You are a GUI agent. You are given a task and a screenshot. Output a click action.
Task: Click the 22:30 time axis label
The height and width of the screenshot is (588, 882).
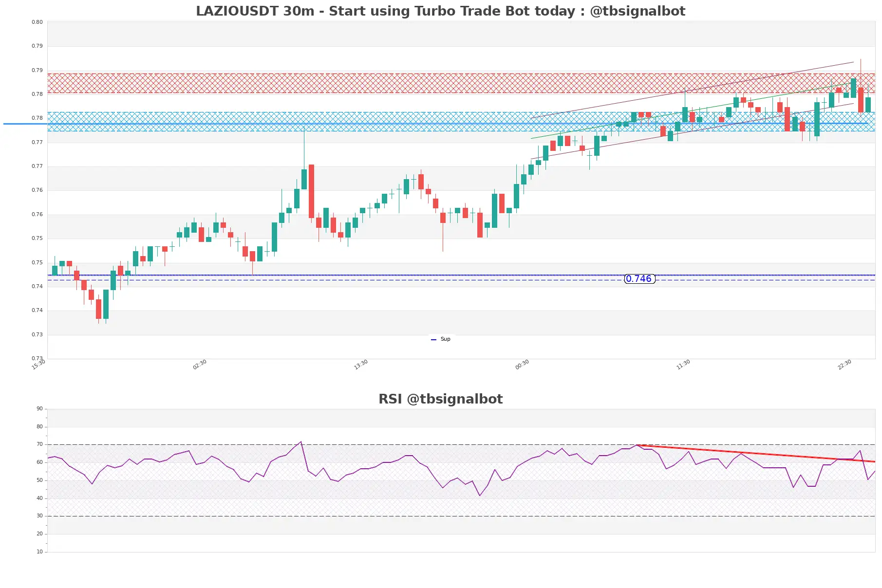pyautogui.click(x=844, y=365)
